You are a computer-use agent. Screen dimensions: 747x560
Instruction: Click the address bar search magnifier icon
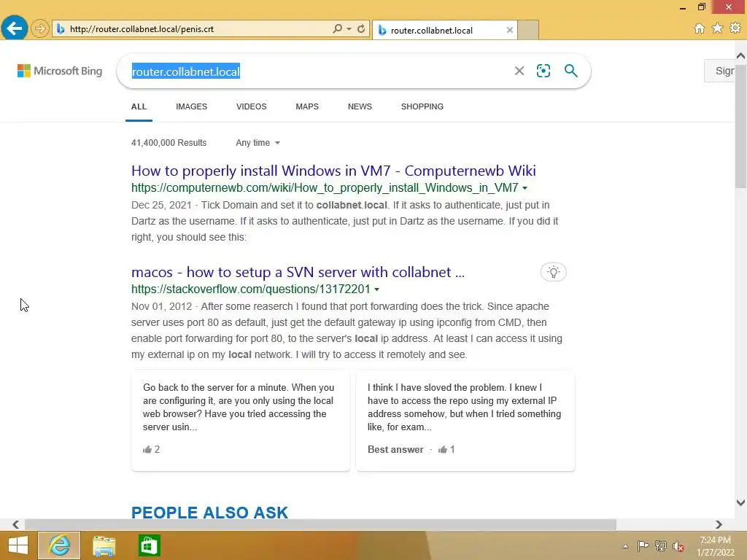point(337,28)
